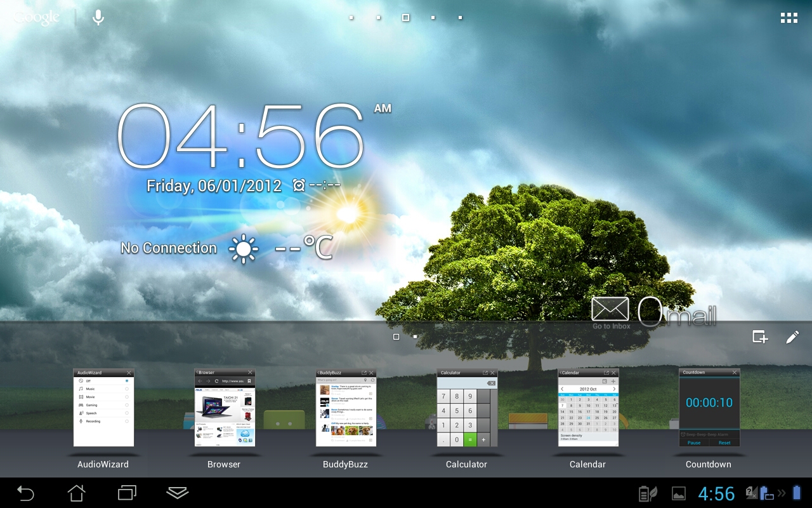Open the mail envelope widget icon

[610, 309]
